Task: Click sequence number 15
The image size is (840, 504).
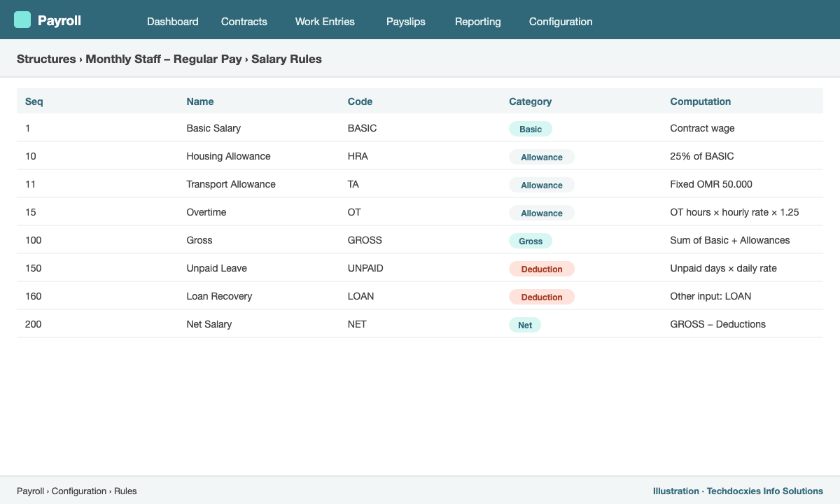Action: click(x=31, y=212)
